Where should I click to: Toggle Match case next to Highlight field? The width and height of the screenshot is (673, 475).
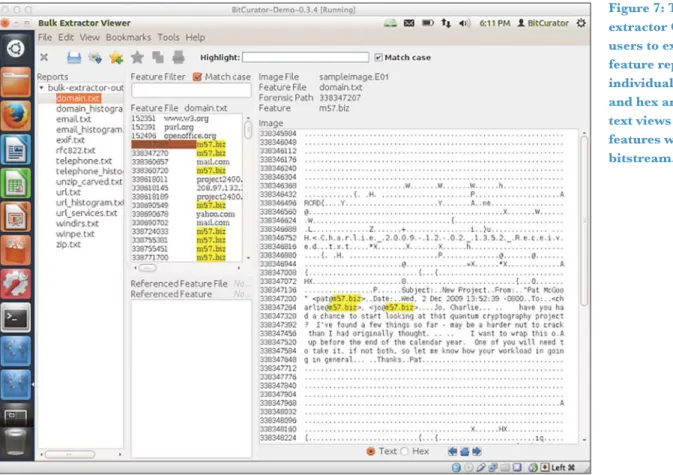378,57
